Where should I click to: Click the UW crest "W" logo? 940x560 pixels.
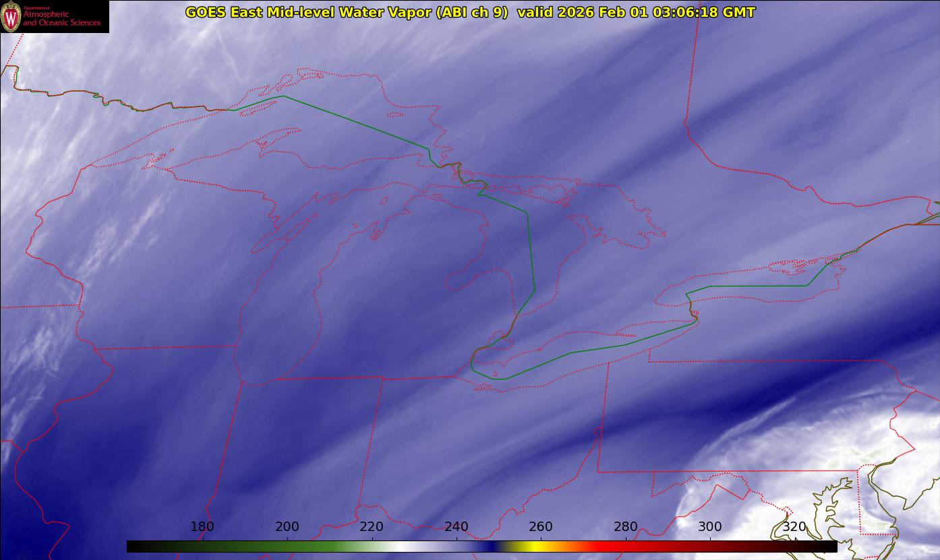pyautogui.click(x=11, y=16)
